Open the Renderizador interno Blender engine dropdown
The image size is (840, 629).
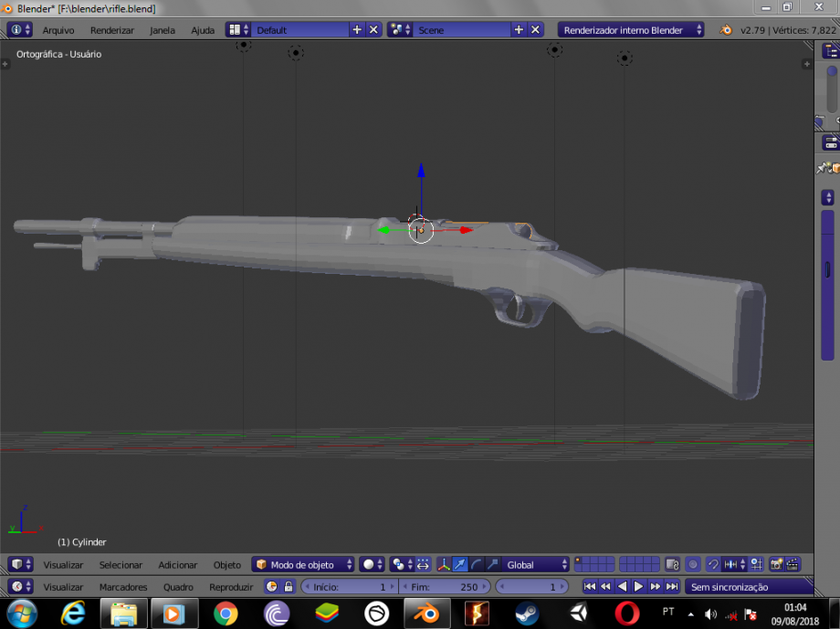pyautogui.click(x=630, y=28)
